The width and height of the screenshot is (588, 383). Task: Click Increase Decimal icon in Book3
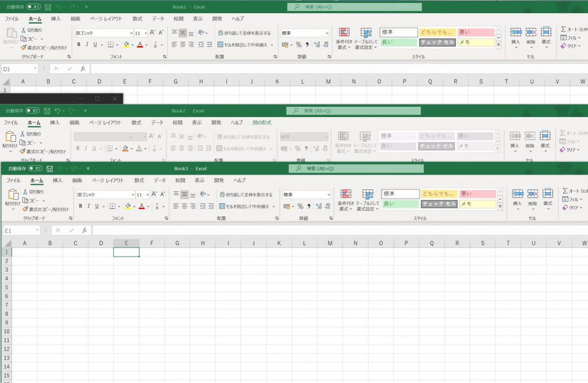click(318, 206)
